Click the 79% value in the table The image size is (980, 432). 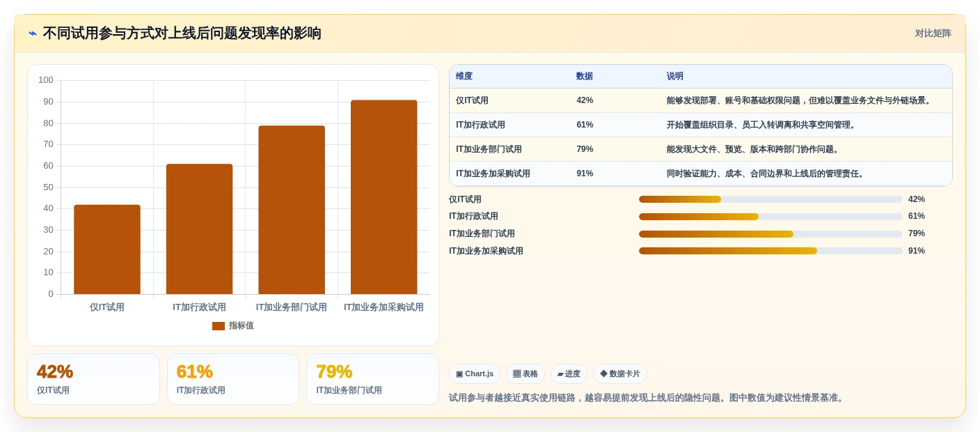585,150
